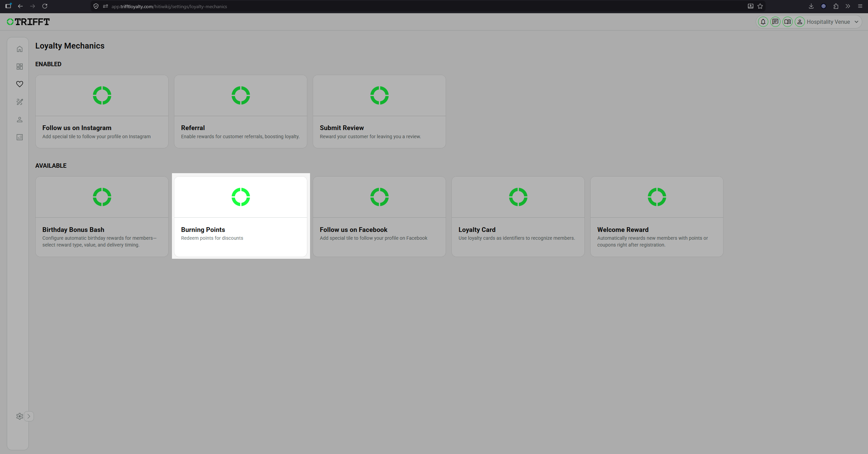Click the 'AVAILABLE' section label

click(51, 166)
